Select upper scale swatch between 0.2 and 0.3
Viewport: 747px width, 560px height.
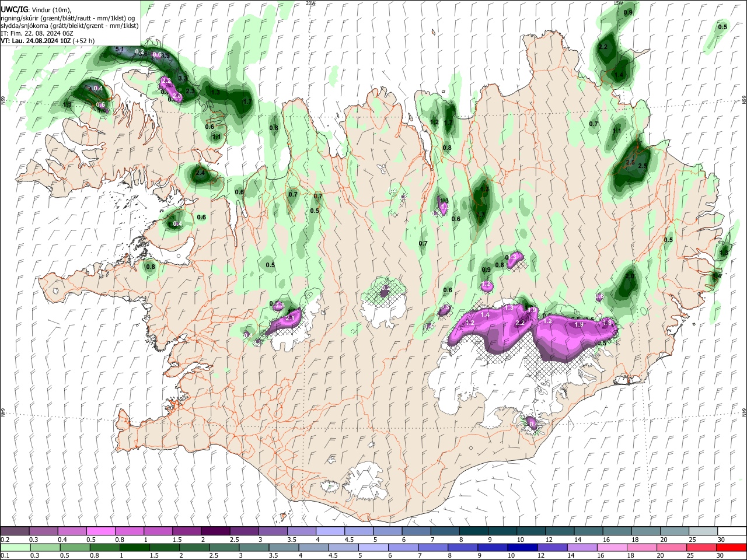pos(15,531)
